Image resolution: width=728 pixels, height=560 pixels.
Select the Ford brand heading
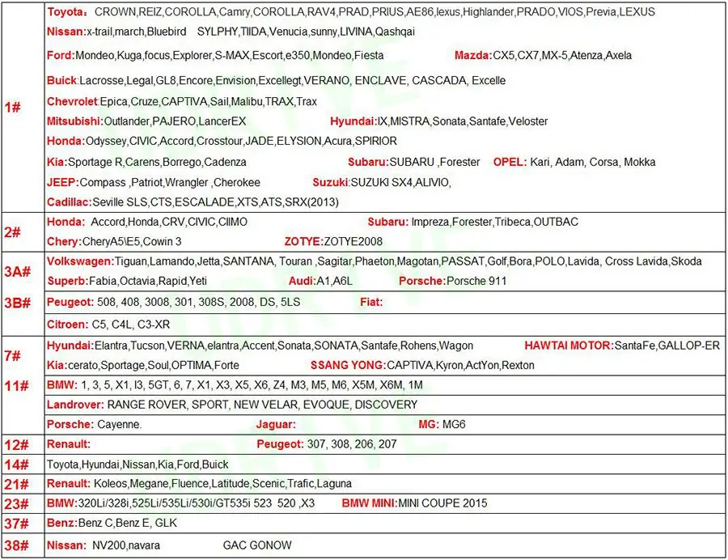pos(61,55)
